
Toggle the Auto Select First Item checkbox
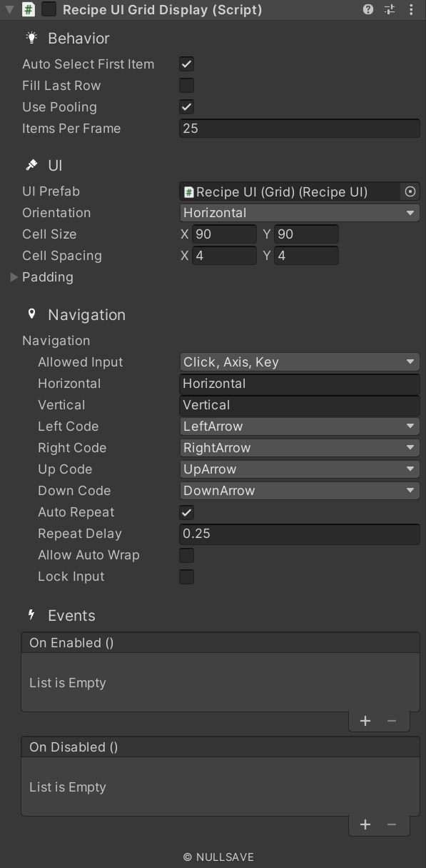[x=186, y=64]
